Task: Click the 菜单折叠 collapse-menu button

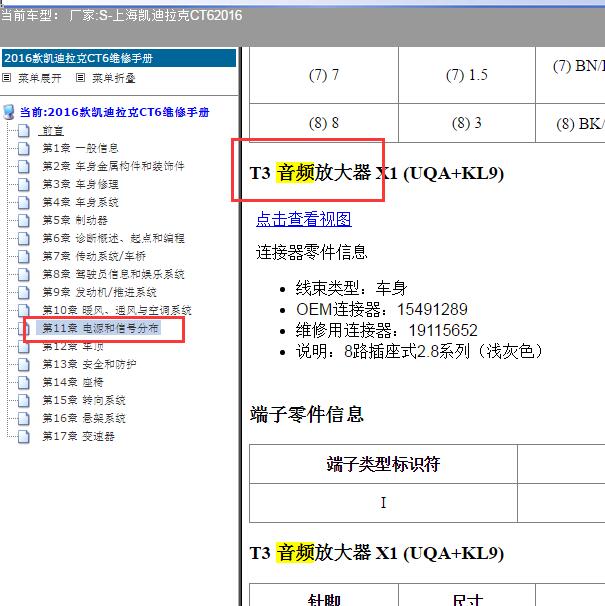Action: (114, 78)
